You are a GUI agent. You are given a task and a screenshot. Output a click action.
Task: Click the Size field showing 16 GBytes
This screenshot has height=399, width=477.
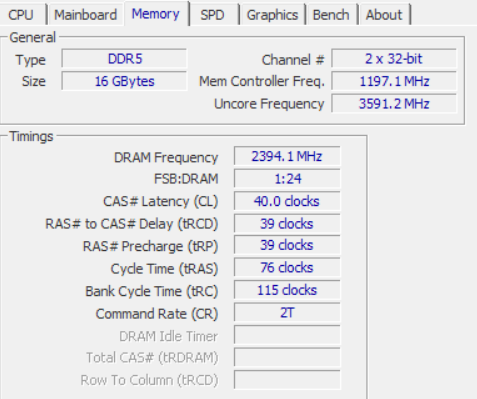click(x=124, y=81)
